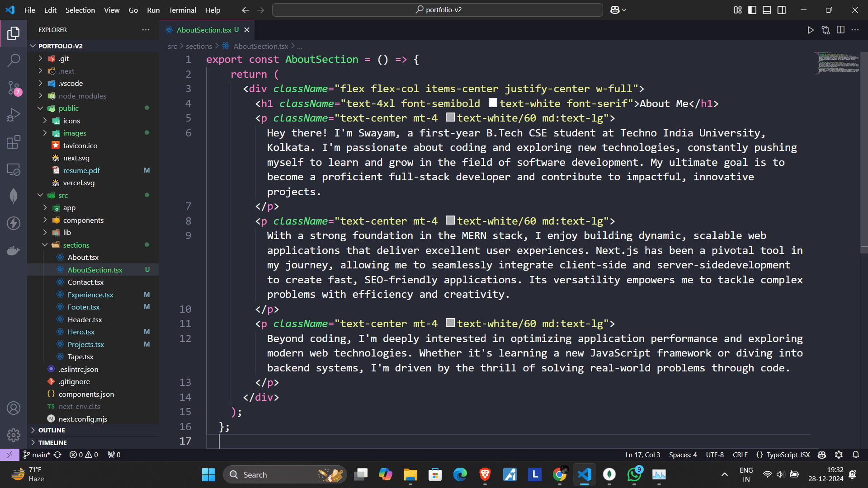Open Google Chrome from the taskbar
The width and height of the screenshot is (868, 488).
(x=559, y=474)
